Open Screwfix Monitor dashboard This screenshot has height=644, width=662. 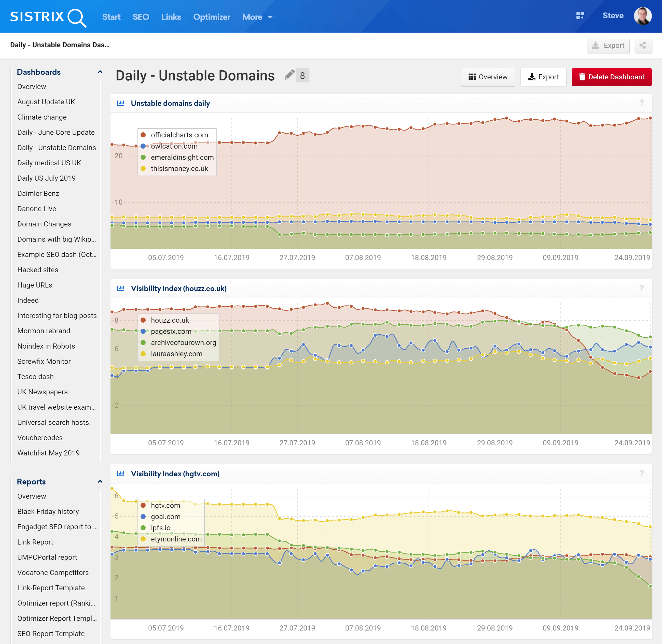44,361
